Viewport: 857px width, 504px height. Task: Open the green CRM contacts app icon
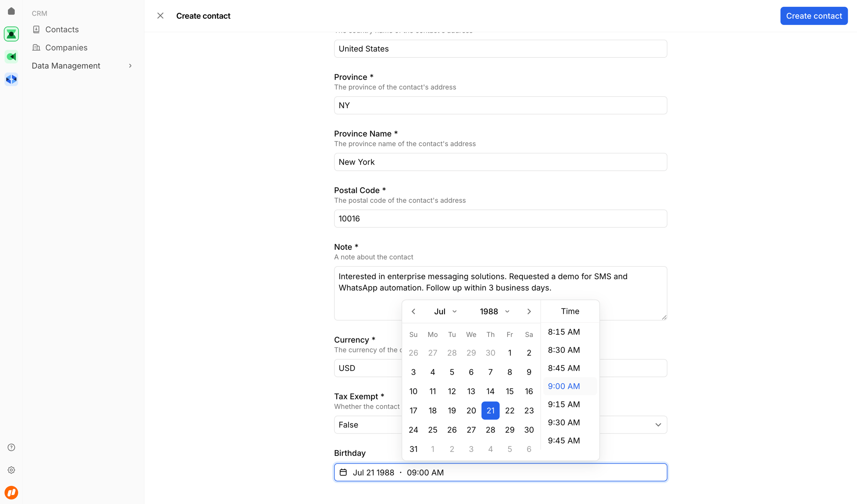pyautogui.click(x=11, y=34)
